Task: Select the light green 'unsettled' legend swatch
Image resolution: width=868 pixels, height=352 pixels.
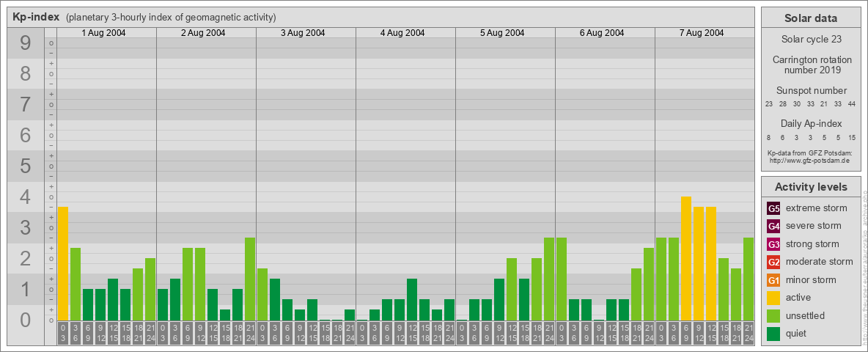Action: pos(773,315)
